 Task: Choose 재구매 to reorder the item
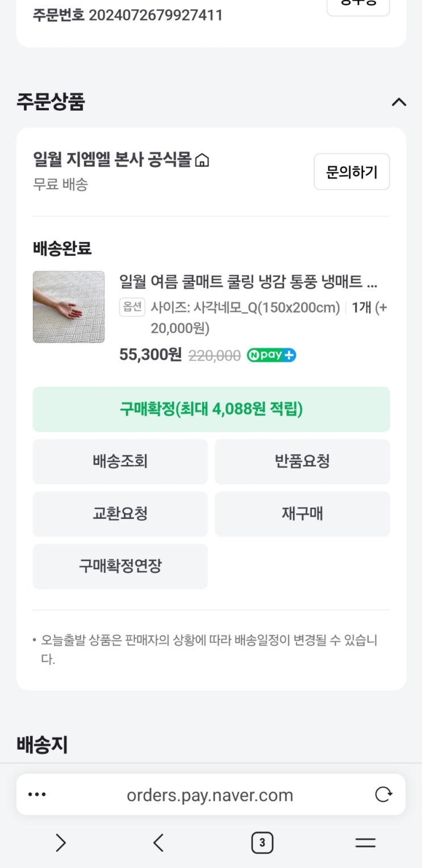(x=302, y=514)
